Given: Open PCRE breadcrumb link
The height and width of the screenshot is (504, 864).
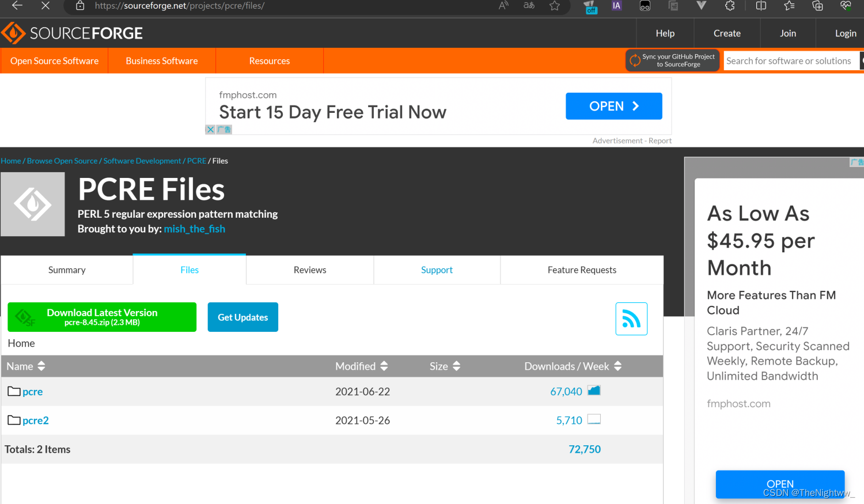Looking at the screenshot, I should (196, 161).
